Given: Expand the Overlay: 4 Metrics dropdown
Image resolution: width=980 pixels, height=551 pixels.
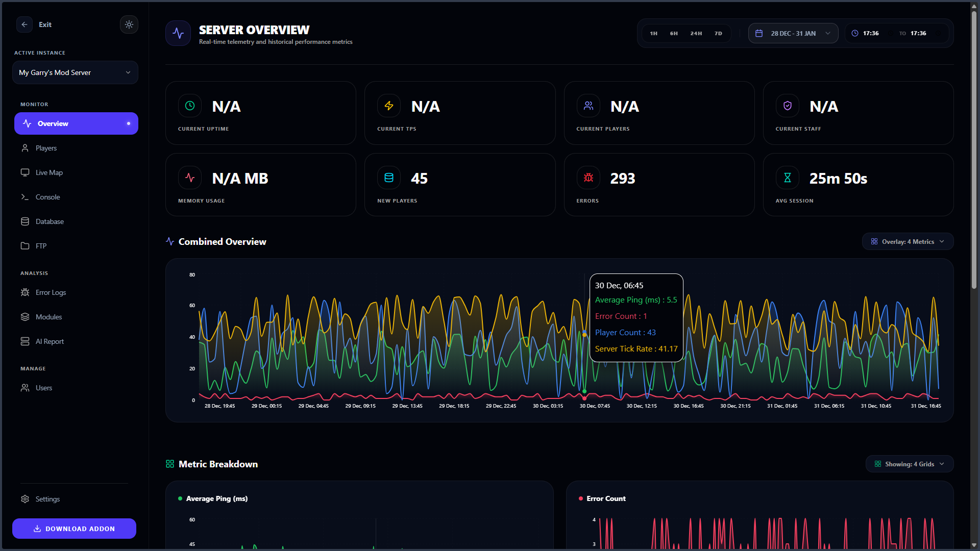Looking at the screenshot, I should (908, 242).
